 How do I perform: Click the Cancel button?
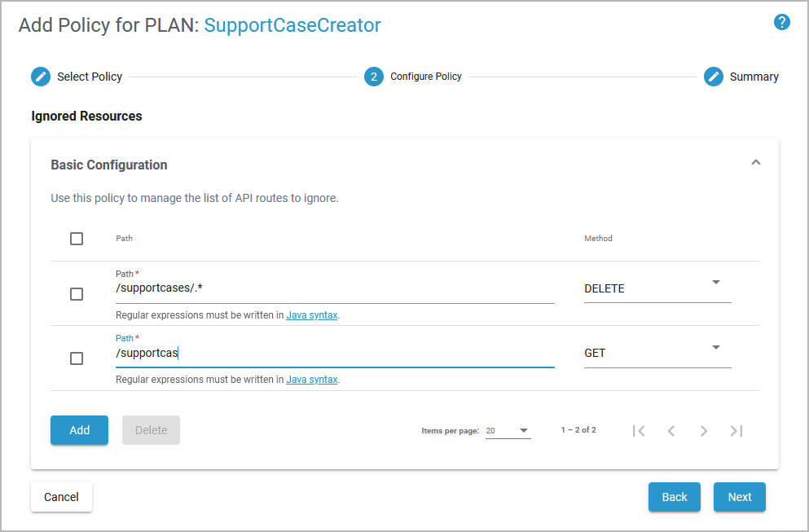click(x=61, y=497)
